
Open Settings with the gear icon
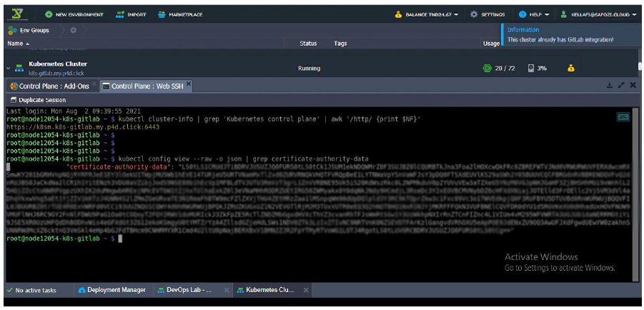(x=487, y=15)
